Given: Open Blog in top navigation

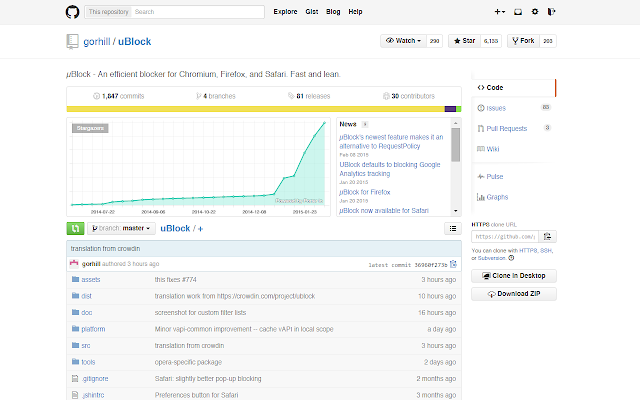Looking at the screenshot, I should (x=333, y=12).
